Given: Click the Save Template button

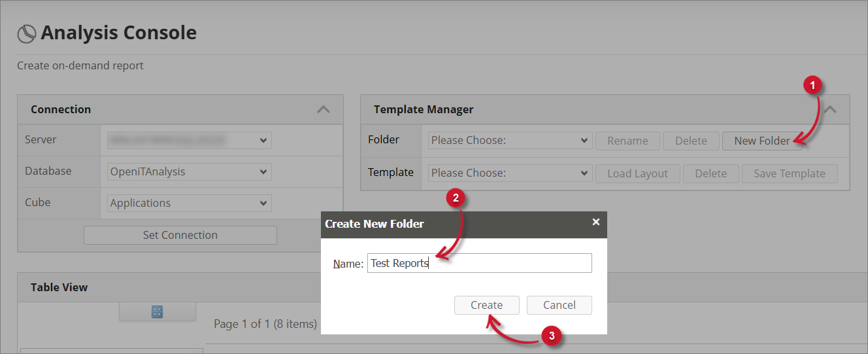Looking at the screenshot, I should click(x=790, y=173).
